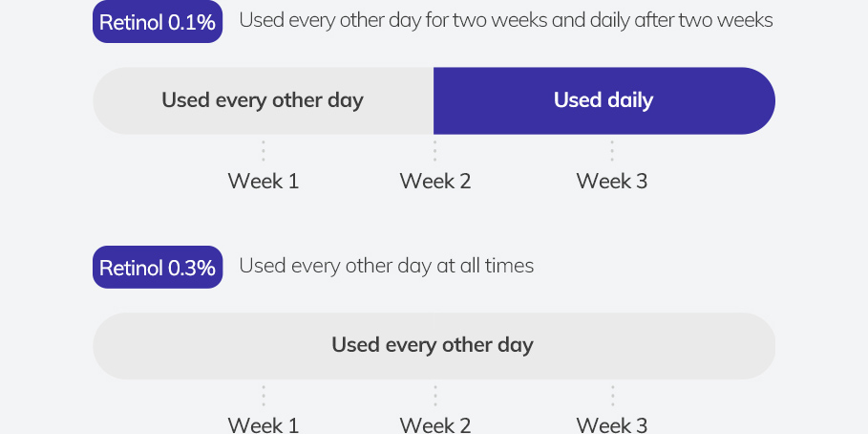Click dotted marker above Week 1 in Retinol 0.1% chart
The width and height of the screenshot is (868, 434).
[x=264, y=151]
